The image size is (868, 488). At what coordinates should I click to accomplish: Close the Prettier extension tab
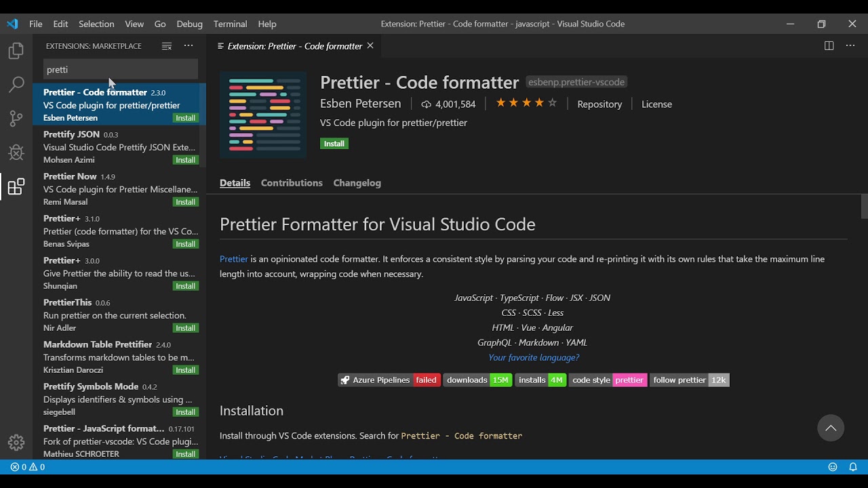(370, 46)
